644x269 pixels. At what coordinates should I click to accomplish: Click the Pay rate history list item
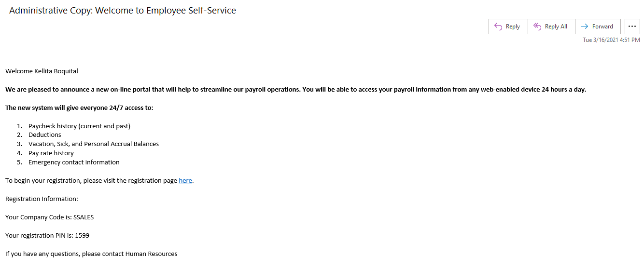pos(51,153)
